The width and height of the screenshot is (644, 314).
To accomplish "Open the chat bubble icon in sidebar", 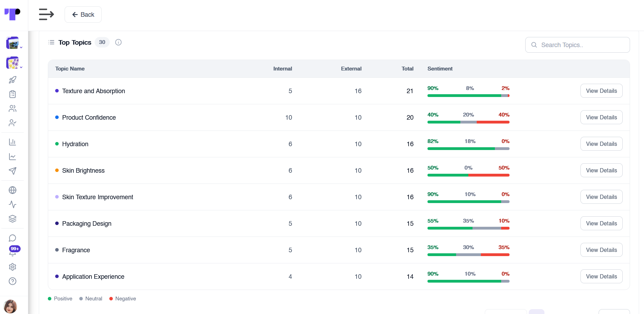I will tap(13, 238).
